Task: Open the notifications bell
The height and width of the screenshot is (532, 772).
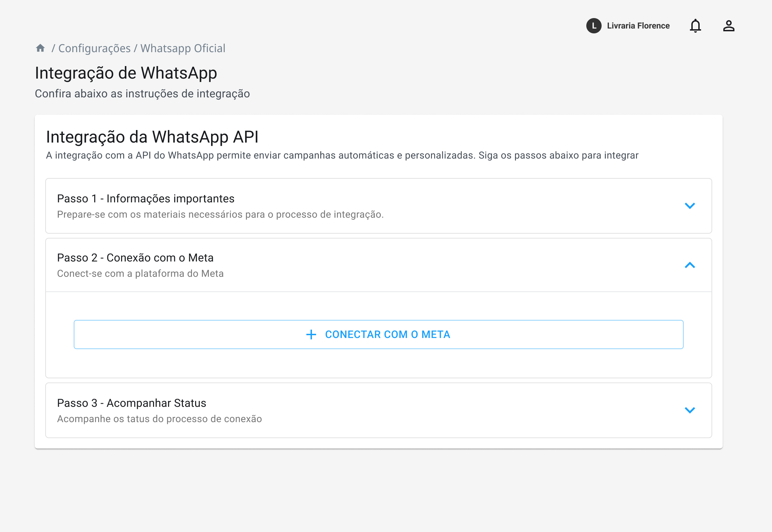Action: (695, 26)
